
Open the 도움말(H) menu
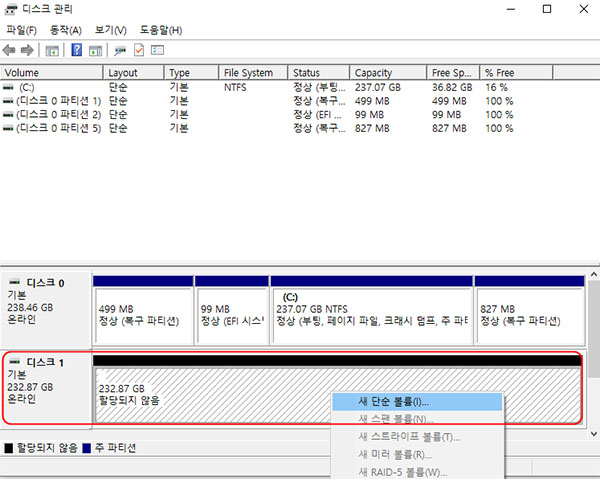160,30
